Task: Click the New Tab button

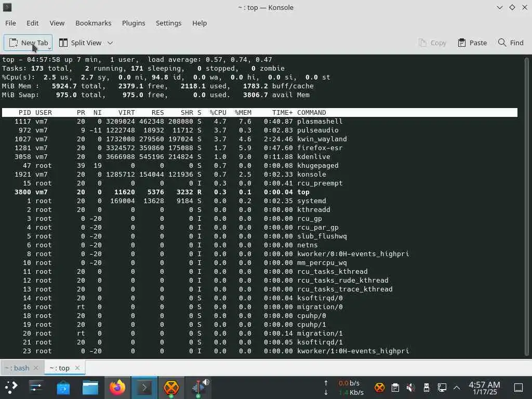Action: point(28,43)
